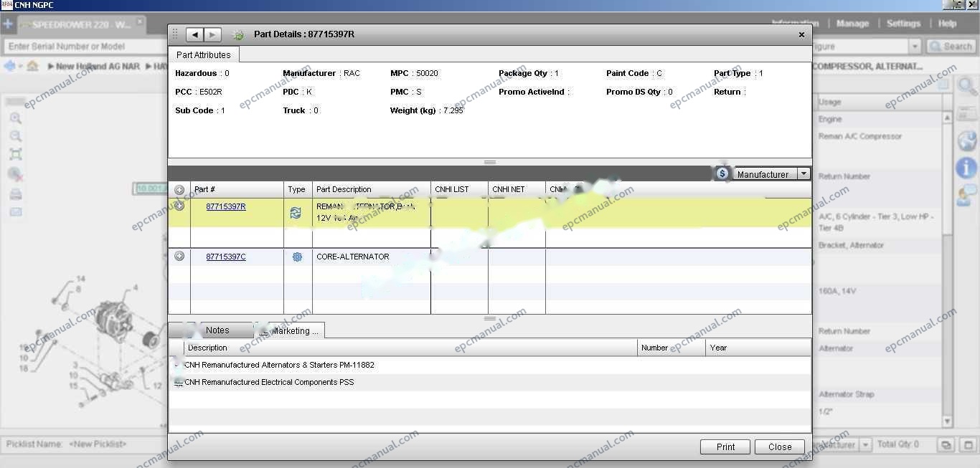
Task: Add a new tab with the plus icon
Action: pyautogui.click(x=8, y=24)
